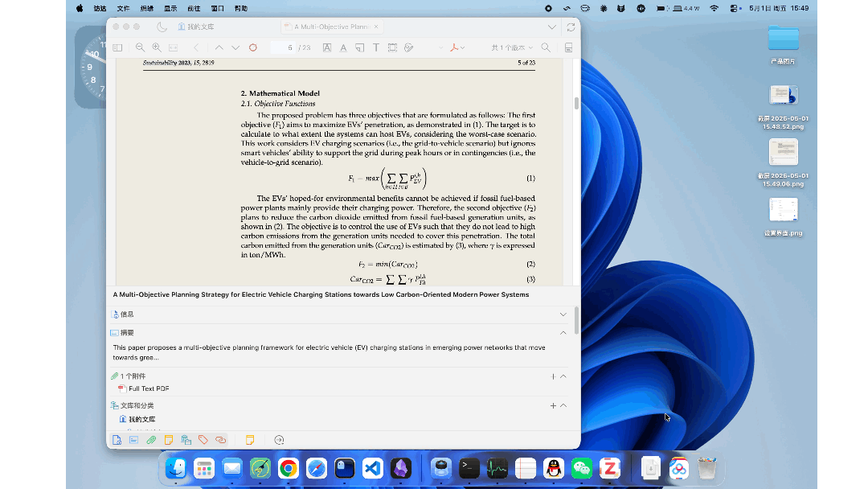Jump to tags icon in bottom bar
This screenshot has width=868, height=489.
[203, 440]
